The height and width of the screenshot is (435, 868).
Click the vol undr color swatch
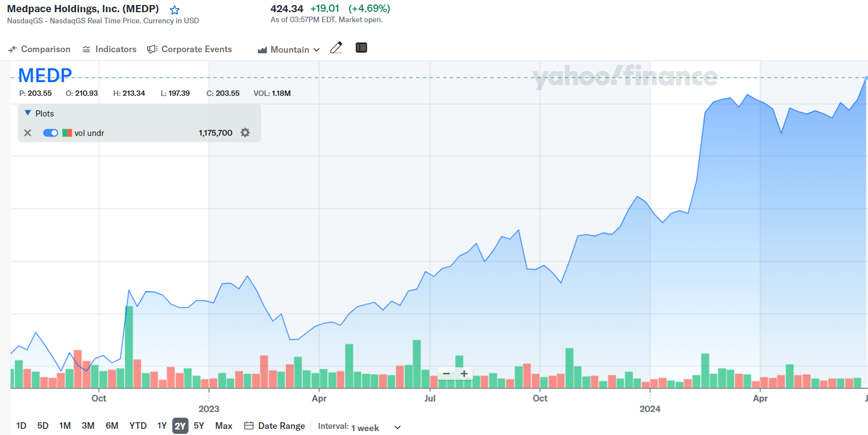(67, 133)
